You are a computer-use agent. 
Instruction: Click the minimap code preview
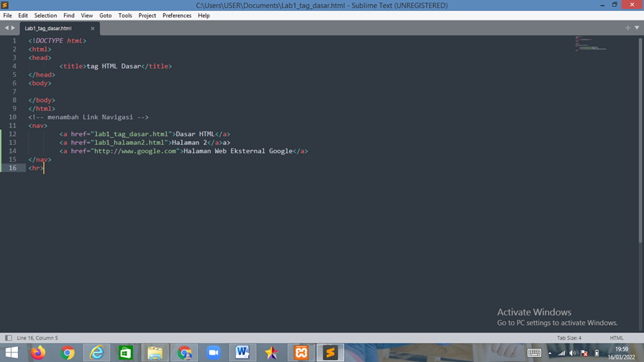coord(591,44)
